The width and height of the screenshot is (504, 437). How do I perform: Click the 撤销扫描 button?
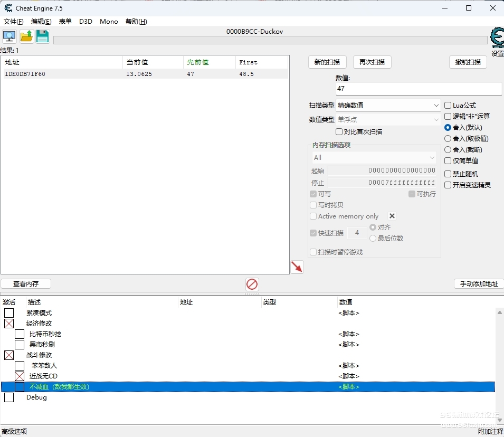click(468, 62)
